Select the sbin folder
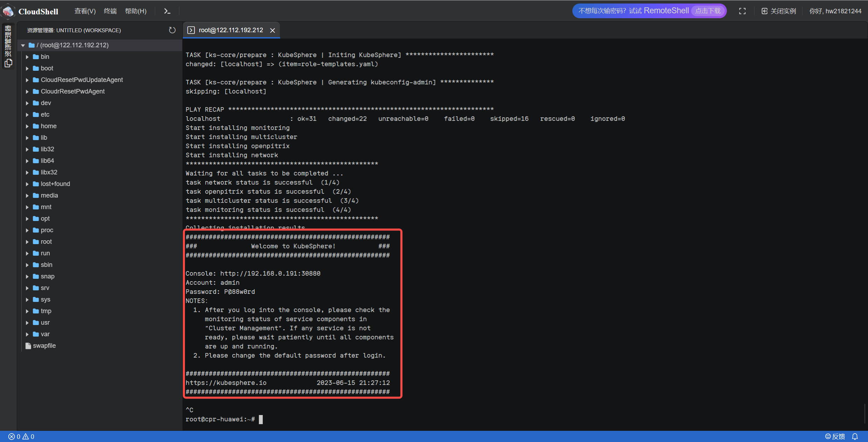This screenshot has width=868, height=442. [100, 265]
